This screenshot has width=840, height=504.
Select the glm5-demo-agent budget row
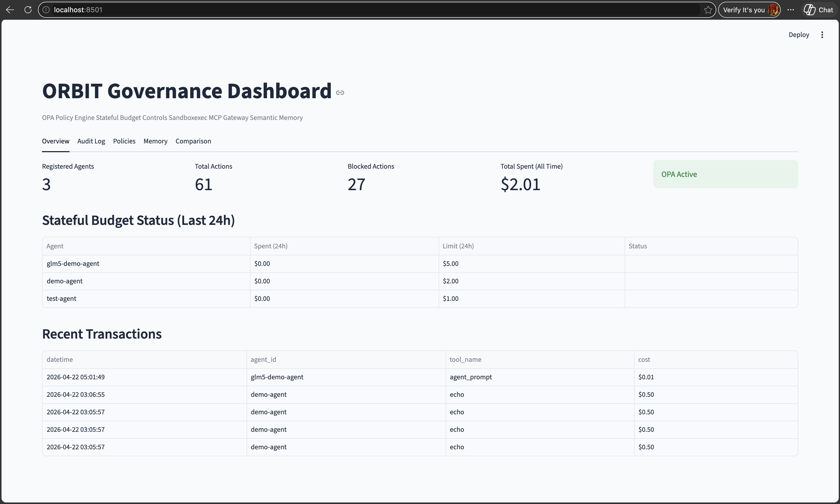(73, 264)
